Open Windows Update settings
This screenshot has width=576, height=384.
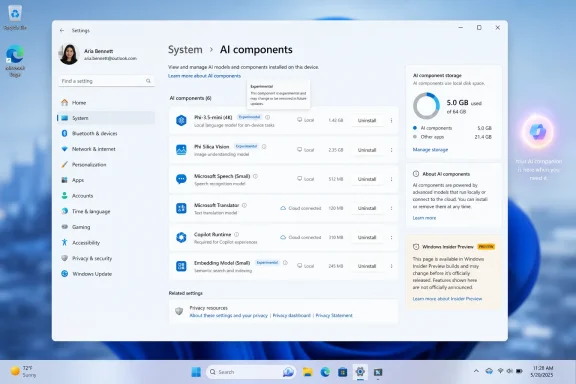(x=106, y=274)
